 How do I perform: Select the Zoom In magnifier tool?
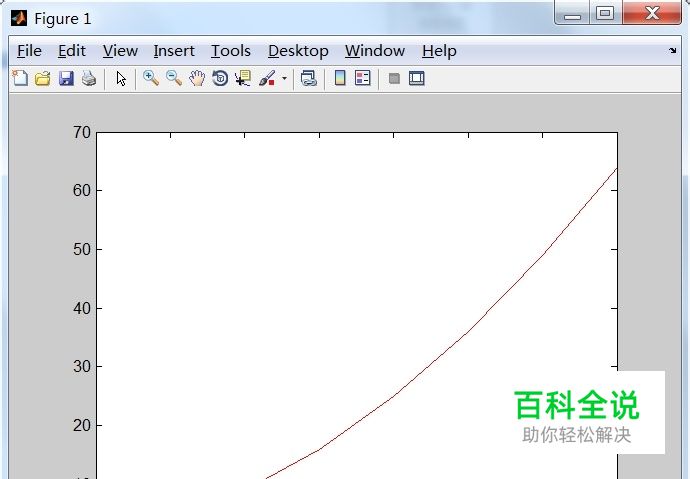point(151,78)
